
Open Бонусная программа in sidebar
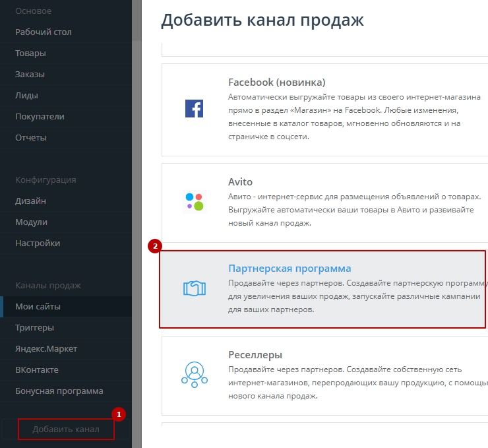(x=59, y=391)
